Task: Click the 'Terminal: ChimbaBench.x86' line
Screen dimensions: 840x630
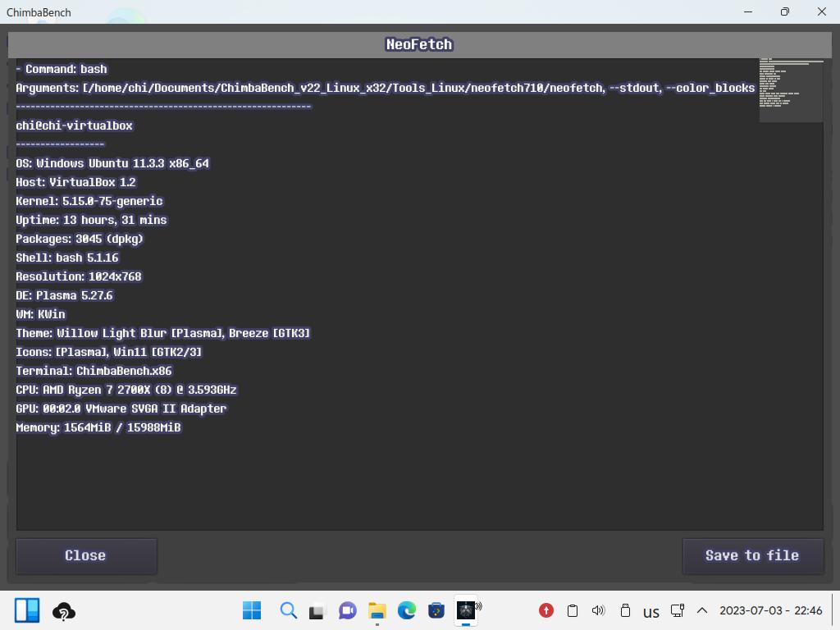Action: click(x=94, y=371)
